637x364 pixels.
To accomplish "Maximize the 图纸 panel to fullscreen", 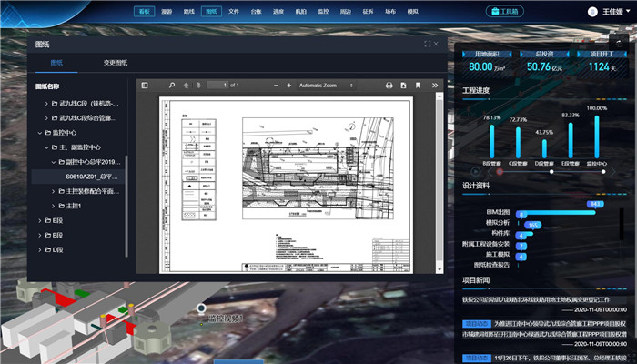I will 428,44.
